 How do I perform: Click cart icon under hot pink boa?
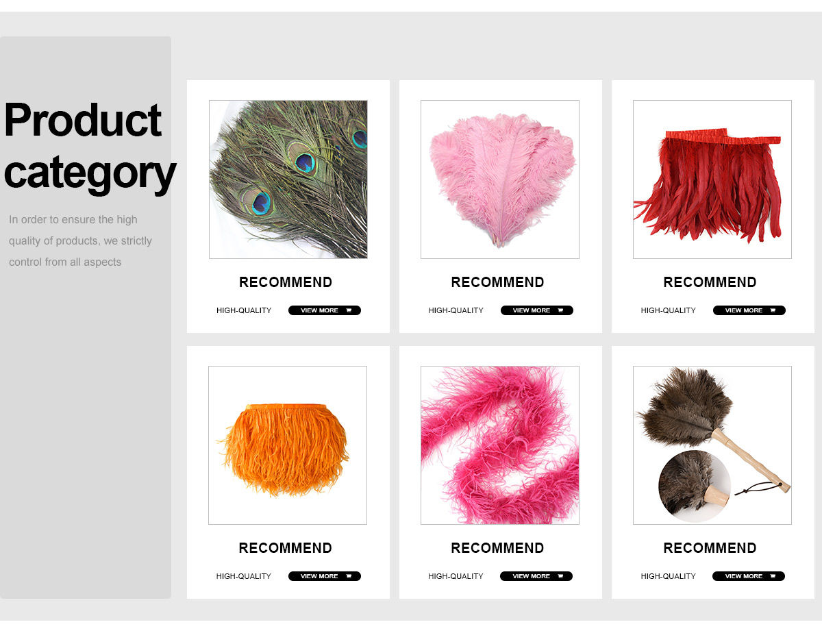click(x=560, y=576)
